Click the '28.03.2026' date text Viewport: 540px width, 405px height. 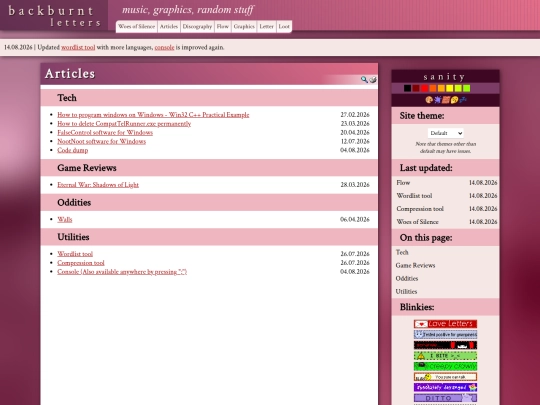point(355,185)
